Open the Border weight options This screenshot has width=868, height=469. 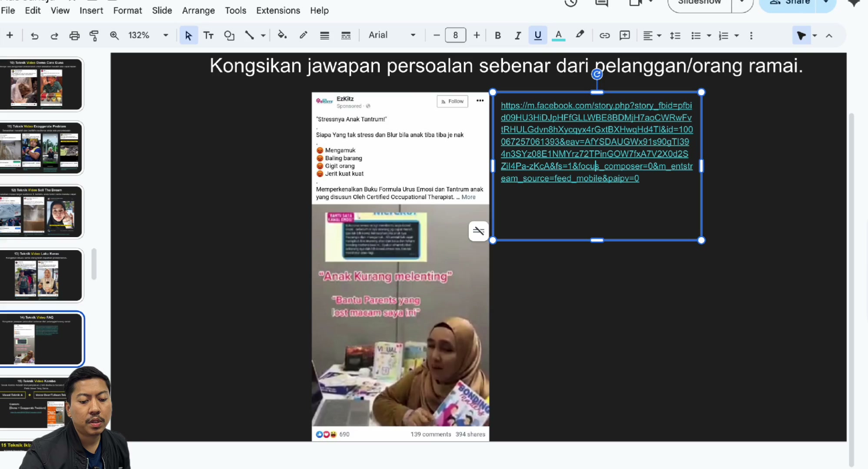tap(325, 36)
